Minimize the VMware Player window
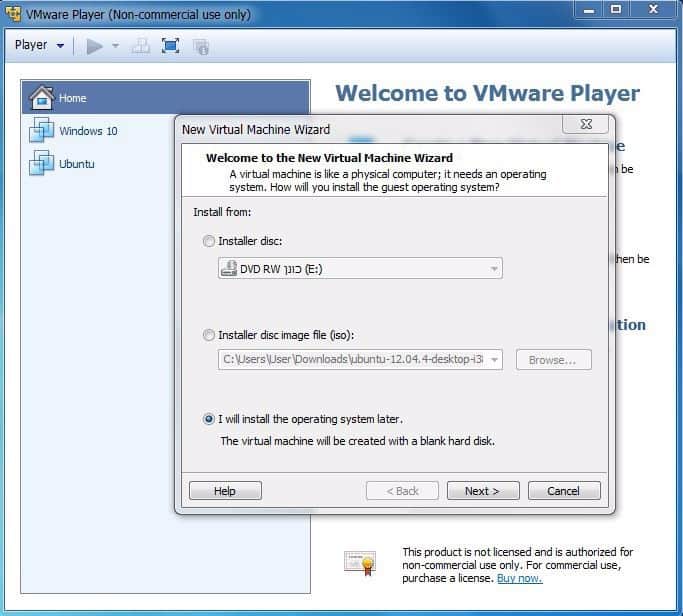Image resolution: width=683 pixels, height=616 pixels. [x=589, y=10]
